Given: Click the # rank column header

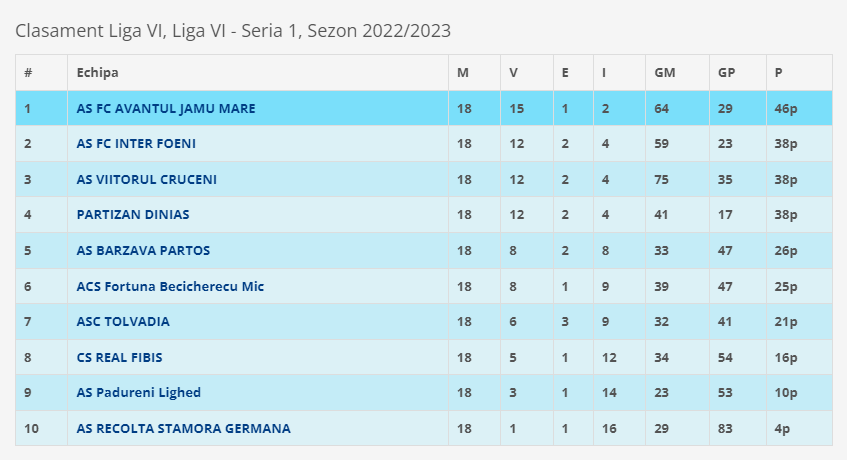Looking at the screenshot, I should (x=28, y=73).
